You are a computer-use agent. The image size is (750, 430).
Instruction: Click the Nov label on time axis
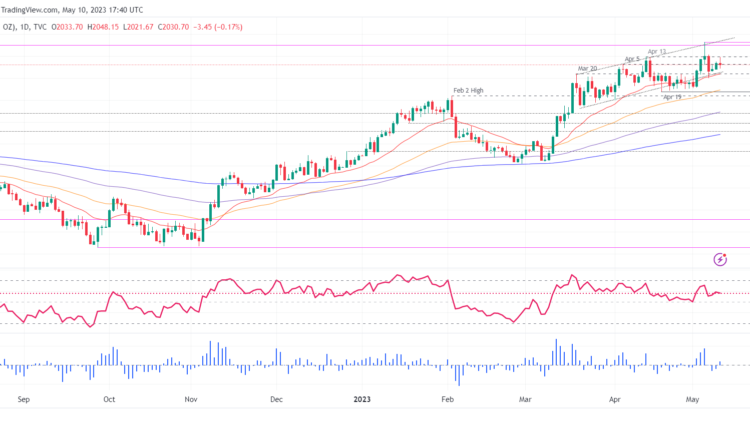click(191, 397)
